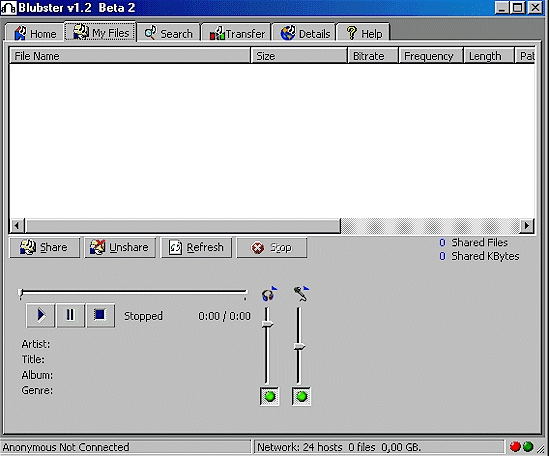The image size is (550, 457).
Task: Open the Home tab
Action: tap(35, 33)
